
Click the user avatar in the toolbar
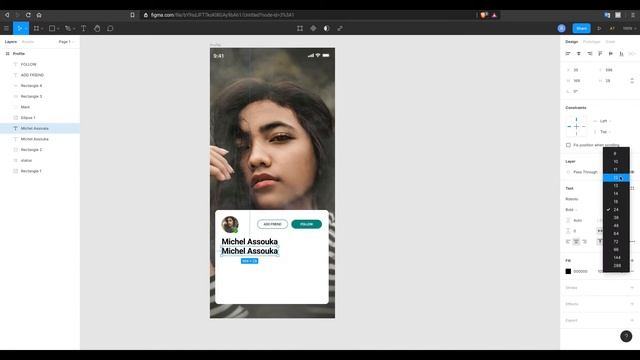point(562,28)
